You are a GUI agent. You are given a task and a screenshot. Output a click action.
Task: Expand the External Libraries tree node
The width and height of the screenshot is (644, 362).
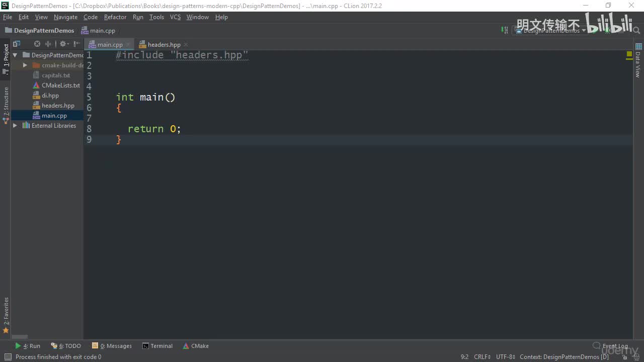tap(15, 126)
